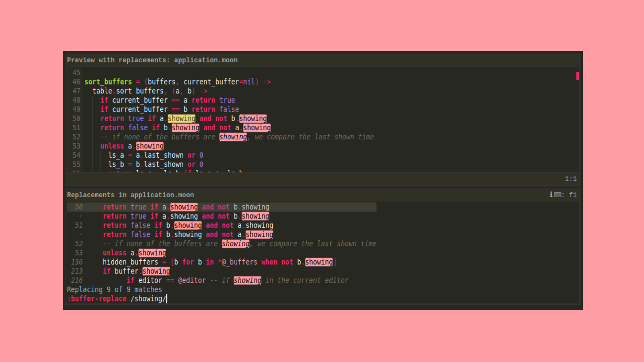Select replacement row 216 'if editor == @editor'
The image size is (644, 362).
tap(222, 280)
